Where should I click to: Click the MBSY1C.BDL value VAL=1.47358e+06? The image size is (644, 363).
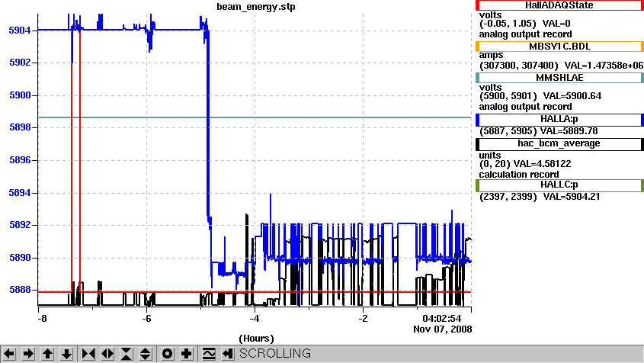click(x=604, y=66)
